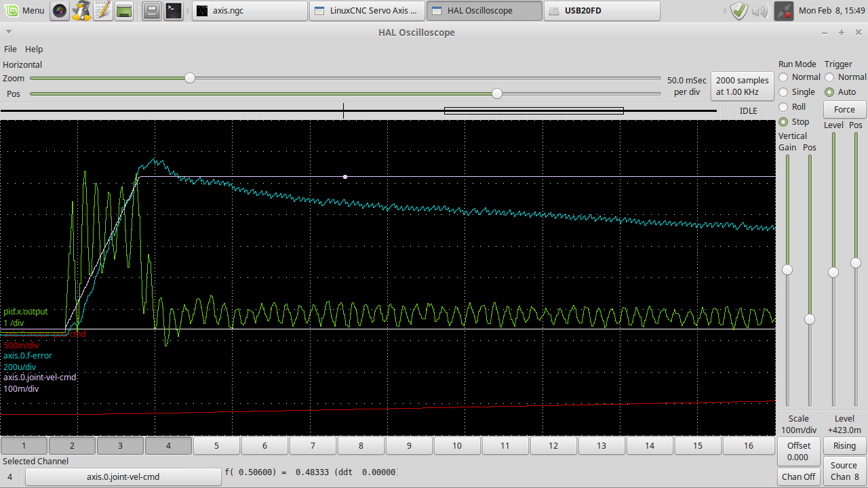This screenshot has height=488, width=868.
Task: Open the Linux Mint Menu
Action: pyautogui.click(x=24, y=10)
